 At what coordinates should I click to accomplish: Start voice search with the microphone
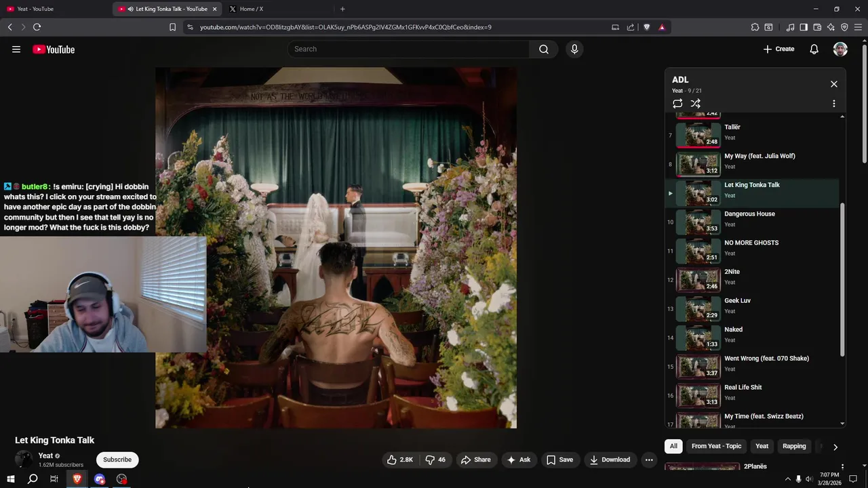point(574,49)
